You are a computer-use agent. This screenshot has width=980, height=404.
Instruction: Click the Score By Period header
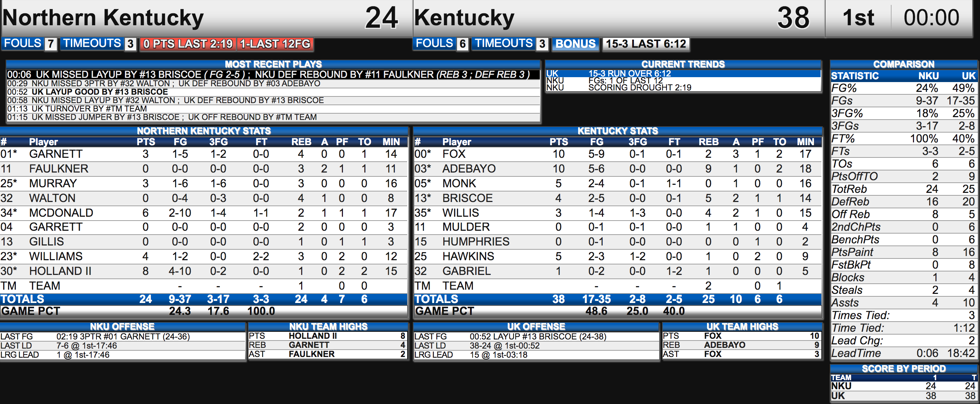click(903, 369)
